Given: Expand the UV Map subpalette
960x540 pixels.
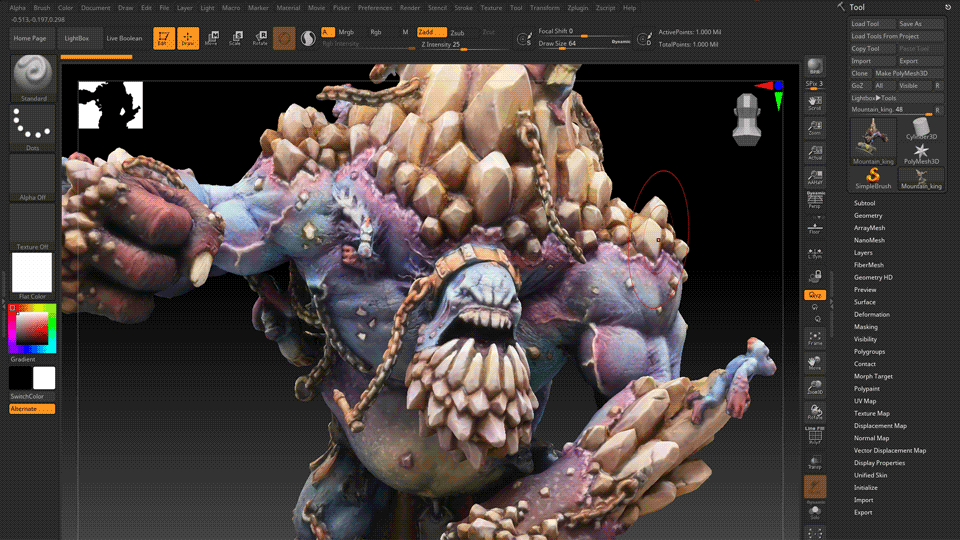Looking at the screenshot, I should 864,401.
